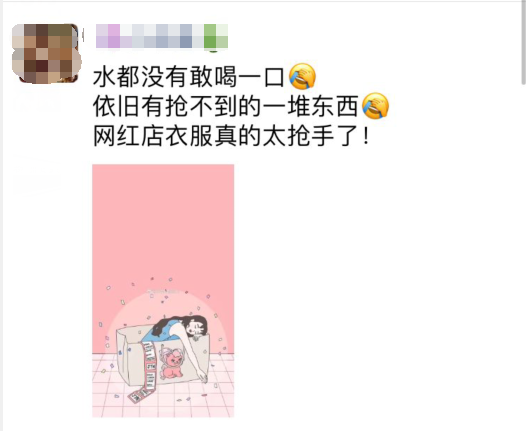526x431 pixels.
Task: Click the vertical scrollbar thumb at right edge
Action: [523, 42]
